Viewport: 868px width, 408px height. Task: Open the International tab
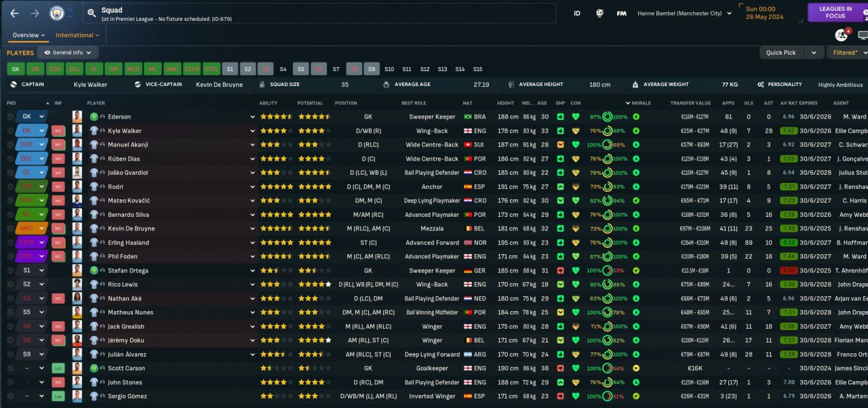click(77, 35)
